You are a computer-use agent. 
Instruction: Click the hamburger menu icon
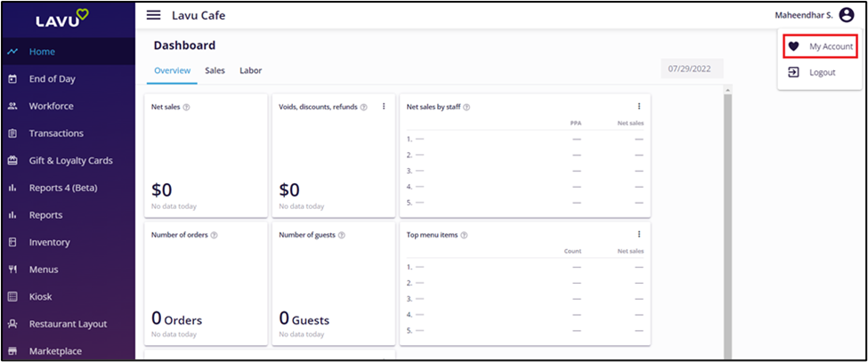coord(154,15)
